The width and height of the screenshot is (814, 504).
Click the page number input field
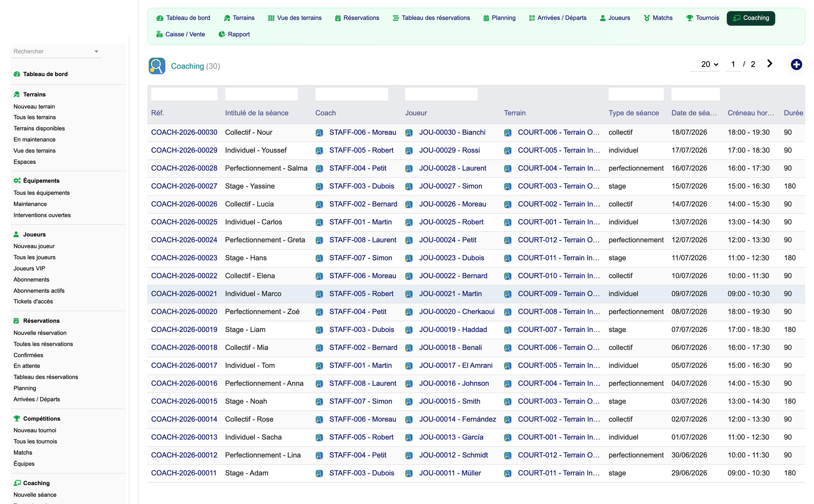coord(733,64)
